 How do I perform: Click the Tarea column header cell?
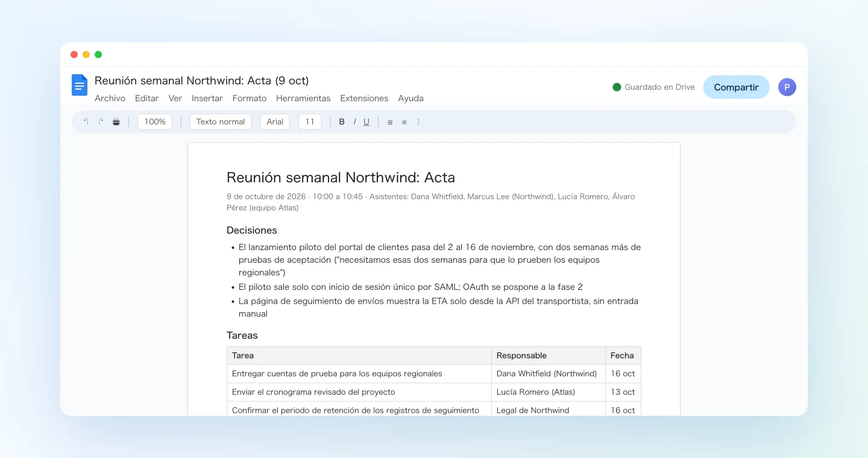[359, 356]
